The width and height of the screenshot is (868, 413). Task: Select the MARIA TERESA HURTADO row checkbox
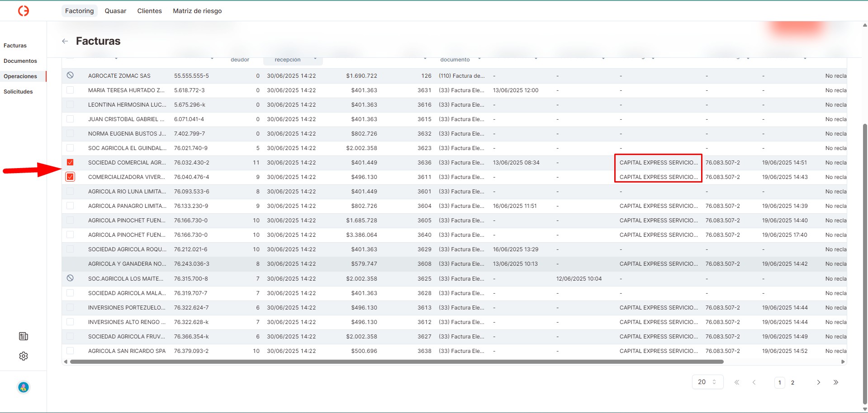click(70, 90)
